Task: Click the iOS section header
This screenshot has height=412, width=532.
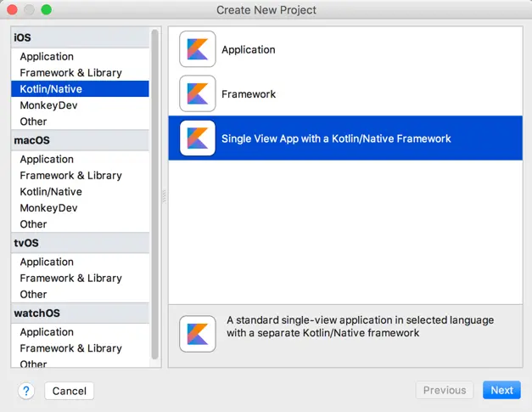Action: [80, 37]
